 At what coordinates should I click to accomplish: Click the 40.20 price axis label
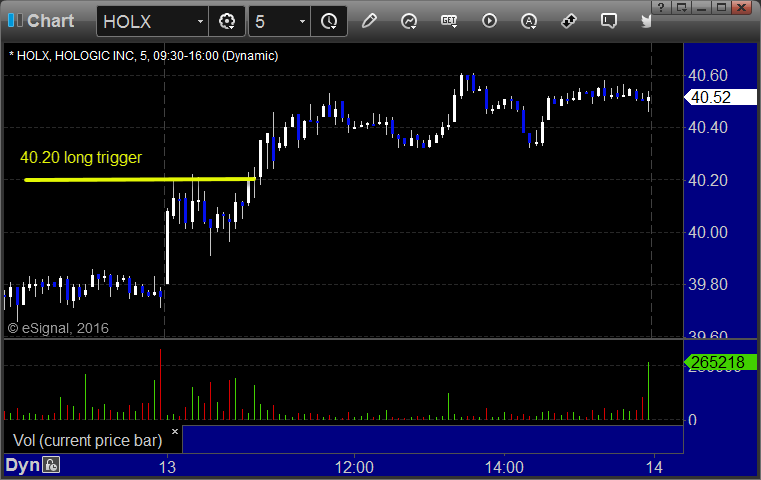pos(708,180)
